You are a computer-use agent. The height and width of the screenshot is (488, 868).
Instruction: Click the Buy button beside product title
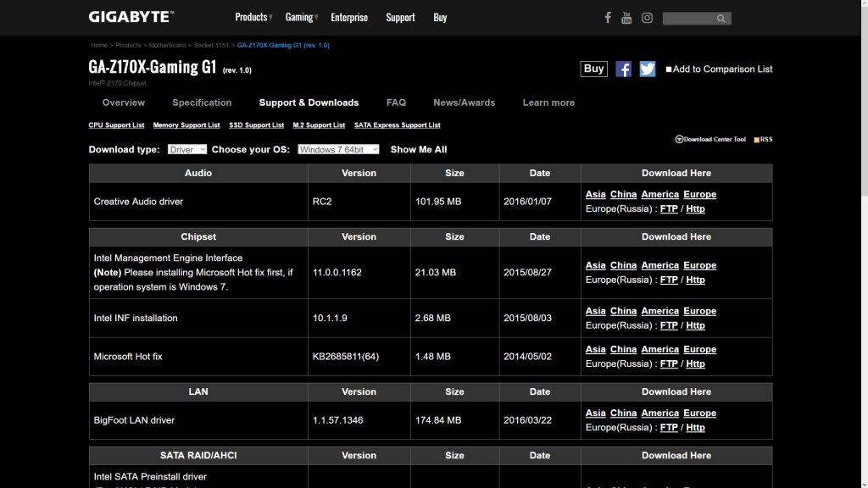(593, 69)
